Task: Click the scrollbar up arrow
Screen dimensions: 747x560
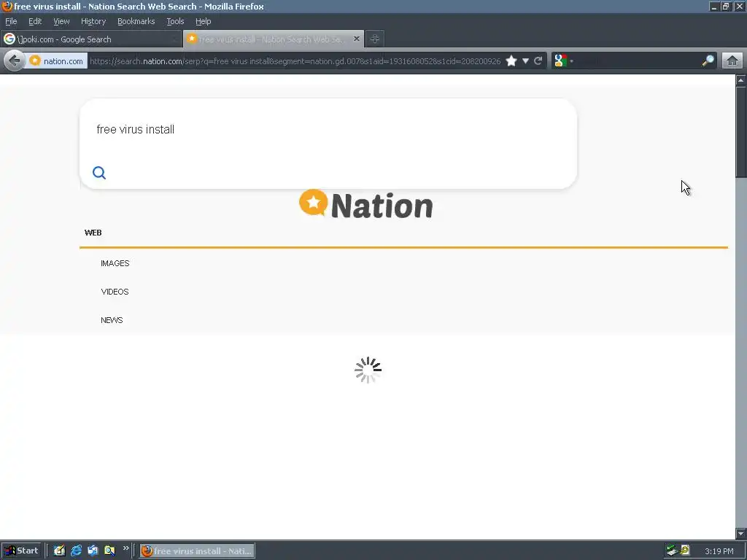Action: [741, 80]
